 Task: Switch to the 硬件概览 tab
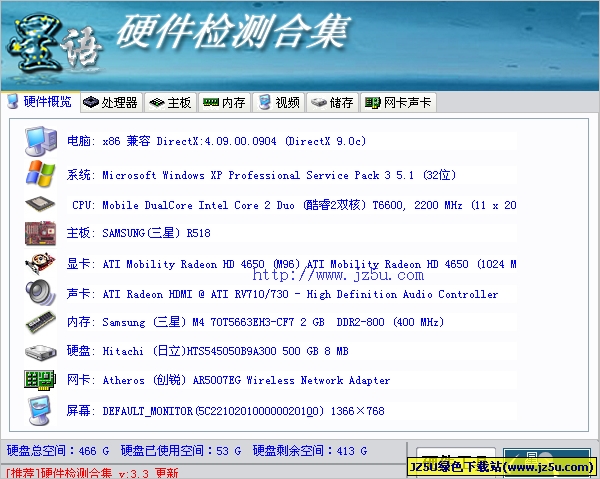coord(40,102)
